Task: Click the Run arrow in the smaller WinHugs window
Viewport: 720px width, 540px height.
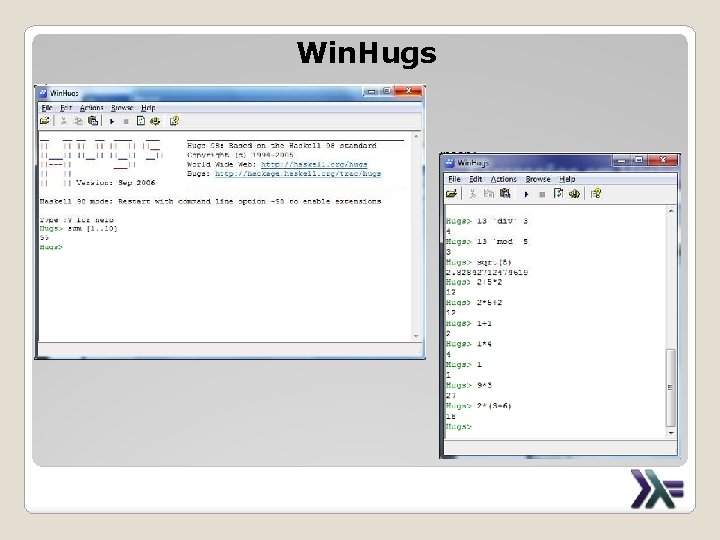Action: (x=526, y=194)
